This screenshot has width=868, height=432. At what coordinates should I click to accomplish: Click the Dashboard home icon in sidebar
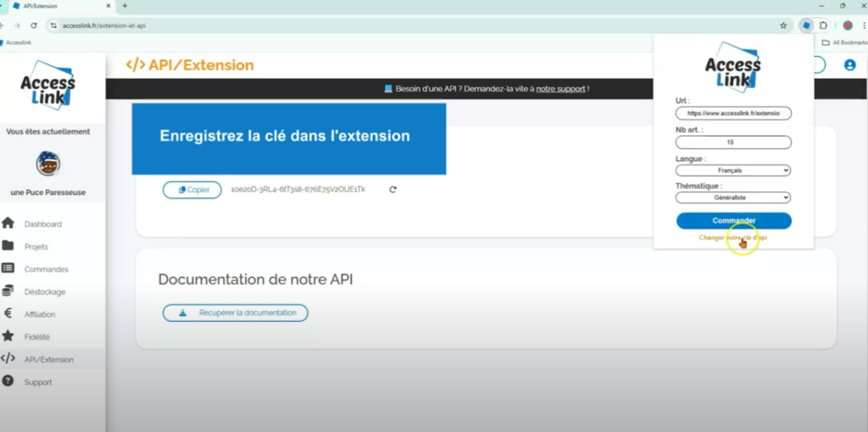[x=8, y=224]
